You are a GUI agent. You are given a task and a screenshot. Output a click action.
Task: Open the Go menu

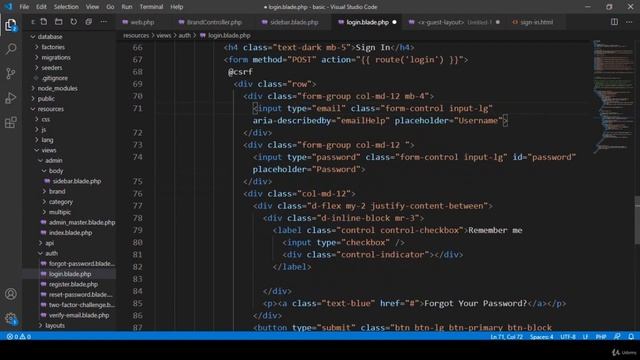[110, 7]
